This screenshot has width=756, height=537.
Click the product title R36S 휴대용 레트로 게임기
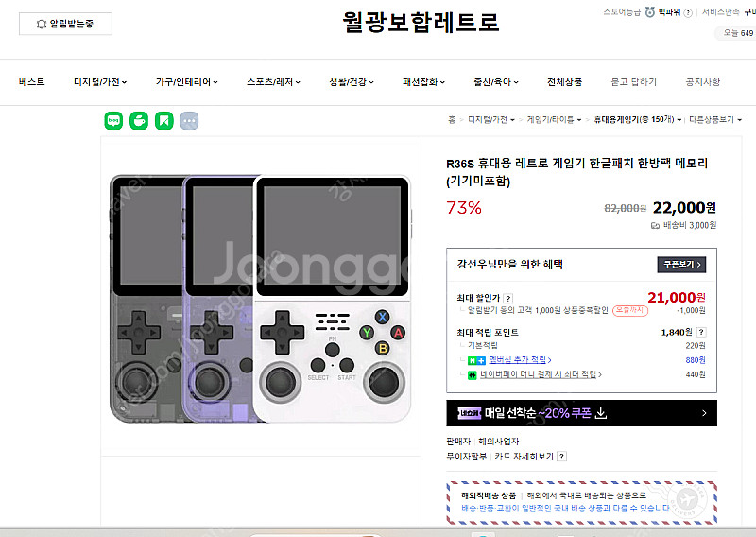576,172
